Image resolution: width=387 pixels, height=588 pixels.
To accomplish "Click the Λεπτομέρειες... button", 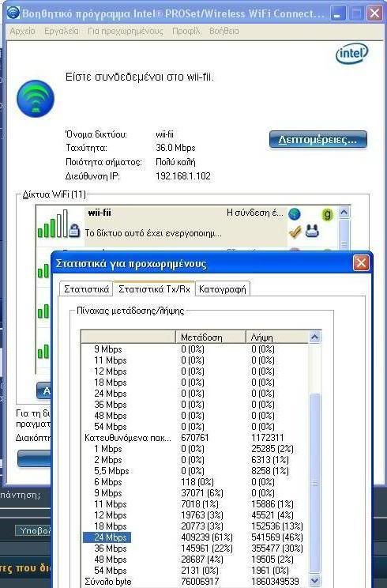I will (318, 140).
